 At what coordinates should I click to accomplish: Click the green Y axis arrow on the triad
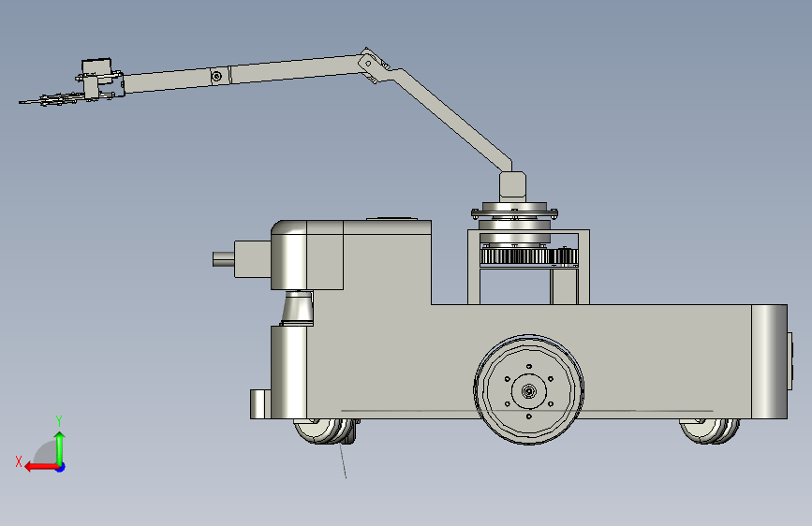click(x=60, y=447)
